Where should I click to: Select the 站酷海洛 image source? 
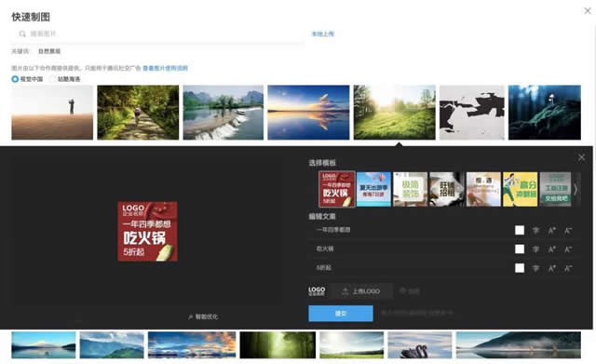point(65,79)
